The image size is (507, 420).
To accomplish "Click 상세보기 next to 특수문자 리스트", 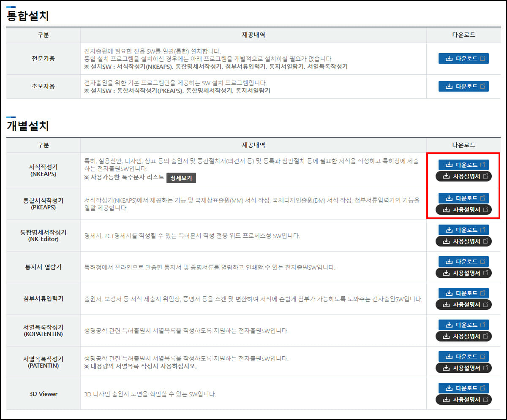I will click(x=181, y=178).
